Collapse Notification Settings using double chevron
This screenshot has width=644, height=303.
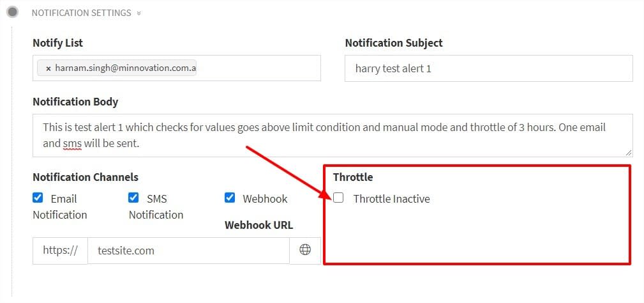139,13
